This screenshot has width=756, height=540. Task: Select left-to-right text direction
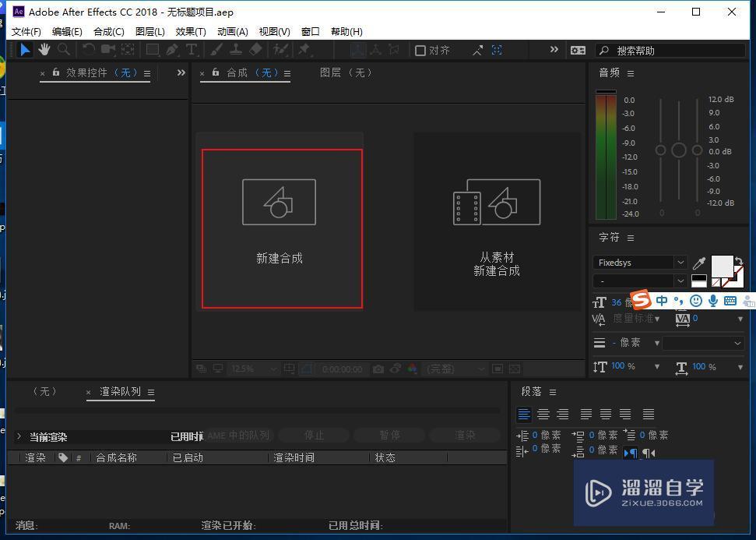630,454
